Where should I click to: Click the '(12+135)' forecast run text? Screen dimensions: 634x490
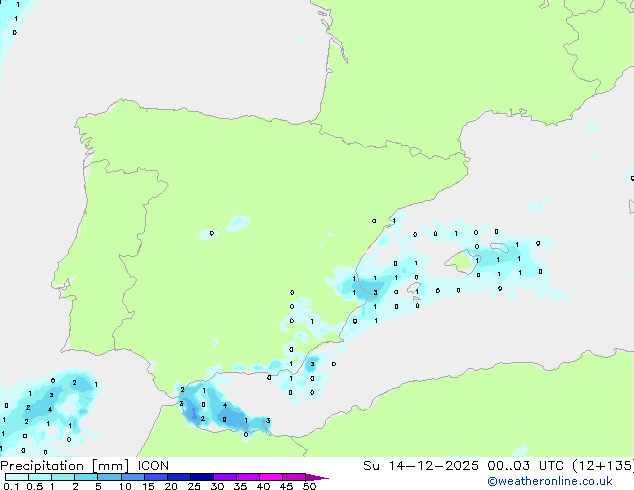click(604, 466)
